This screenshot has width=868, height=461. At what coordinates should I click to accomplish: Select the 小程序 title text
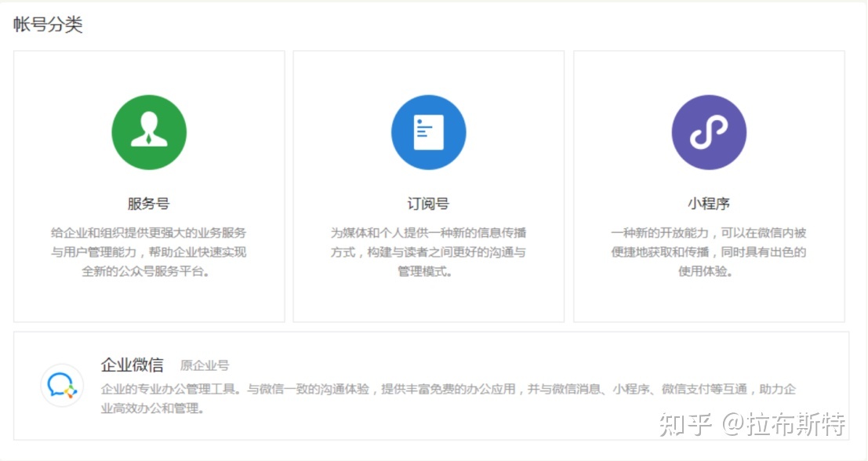click(x=709, y=204)
